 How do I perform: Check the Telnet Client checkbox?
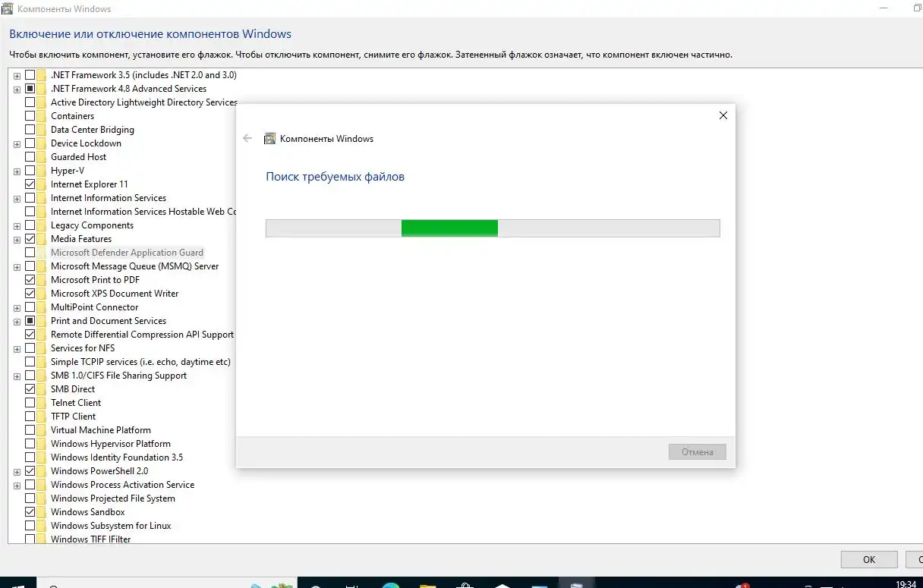pyautogui.click(x=30, y=403)
